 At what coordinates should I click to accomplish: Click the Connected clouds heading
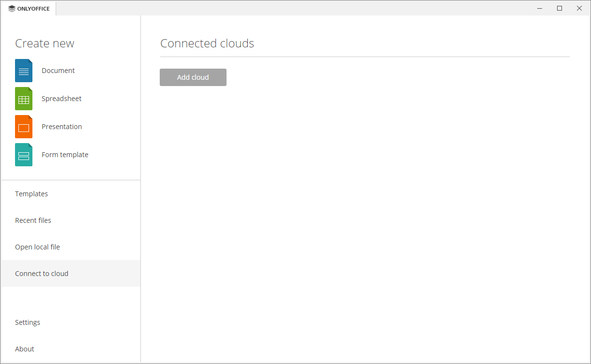pos(207,43)
